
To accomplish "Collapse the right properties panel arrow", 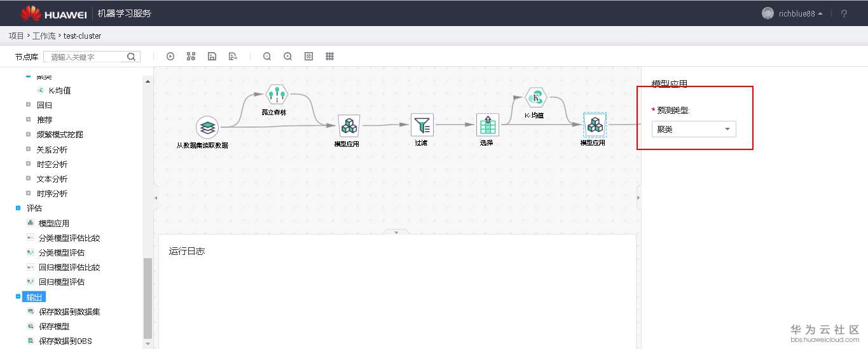I will click(638, 198).
